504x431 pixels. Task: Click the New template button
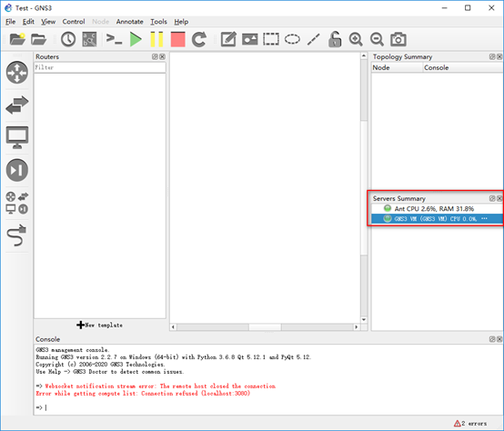(x=100, y=325)
